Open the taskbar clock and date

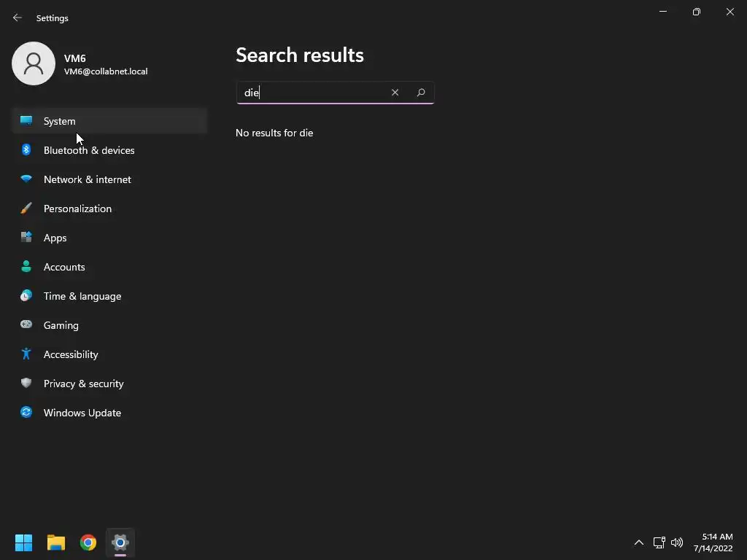[713, 542]
